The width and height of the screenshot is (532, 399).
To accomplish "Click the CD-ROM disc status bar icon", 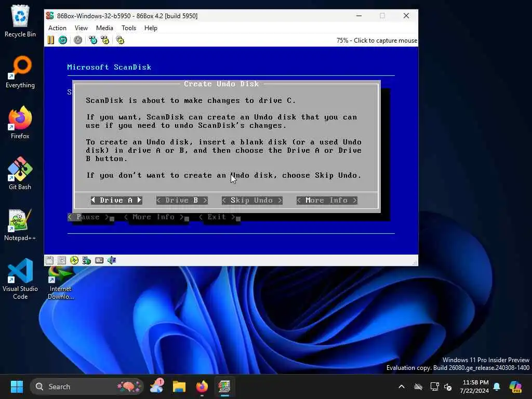I will [x=74, y=260].
